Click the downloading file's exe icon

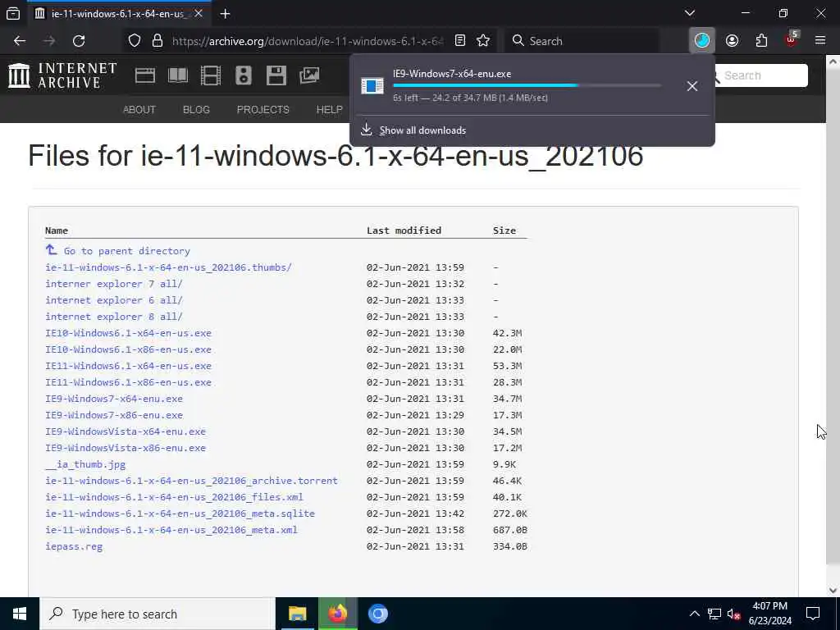pyautogui.click(x=372, y=85)
